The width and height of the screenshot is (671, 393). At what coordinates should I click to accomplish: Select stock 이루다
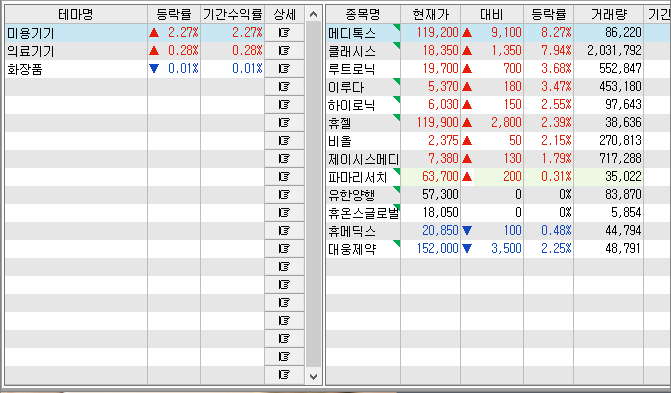coord(346,87)
